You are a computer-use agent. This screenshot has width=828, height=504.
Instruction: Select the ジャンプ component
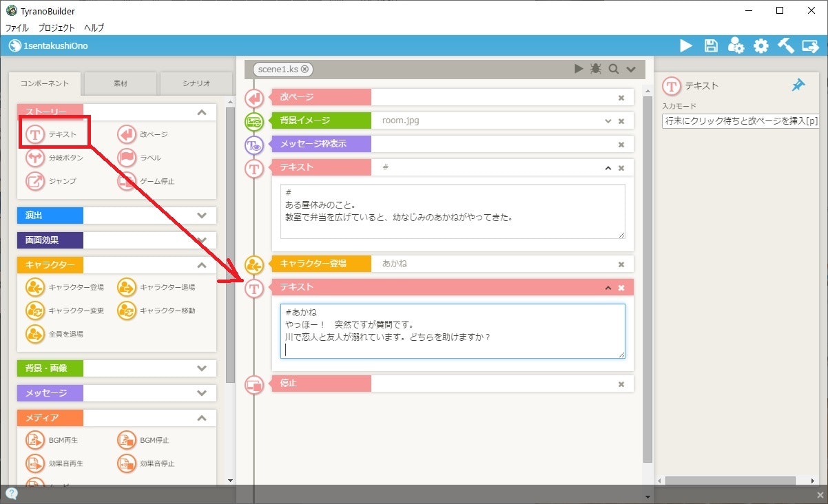(51, 181)
